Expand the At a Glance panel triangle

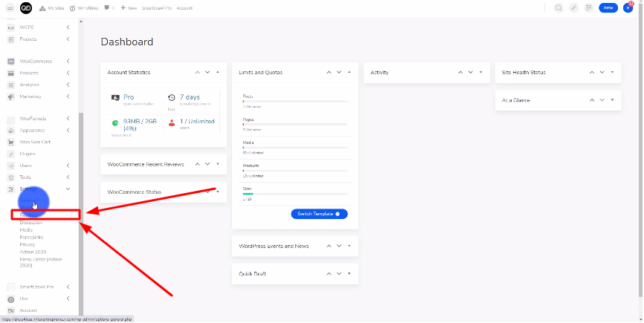(612, 99)
